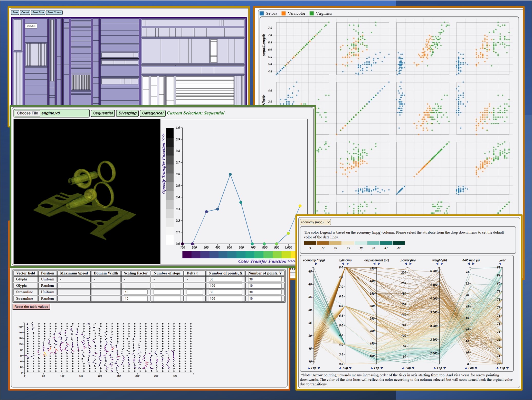Click right-move arrow under displacement (cc) axis
This screenshot has height=400, width=532.
click(379, 264)
